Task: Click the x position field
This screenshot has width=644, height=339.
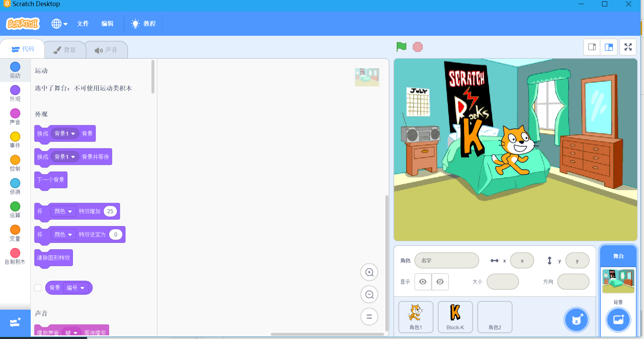Action: (522, 260)
